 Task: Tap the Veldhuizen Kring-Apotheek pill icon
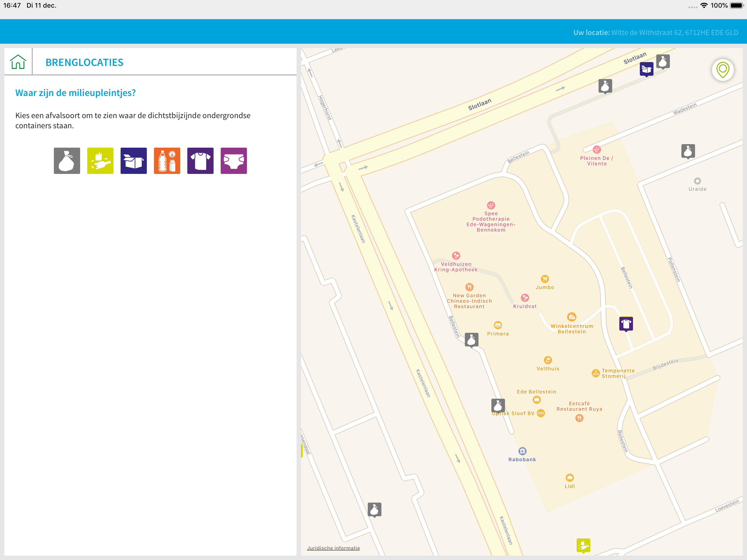point(456,256)
